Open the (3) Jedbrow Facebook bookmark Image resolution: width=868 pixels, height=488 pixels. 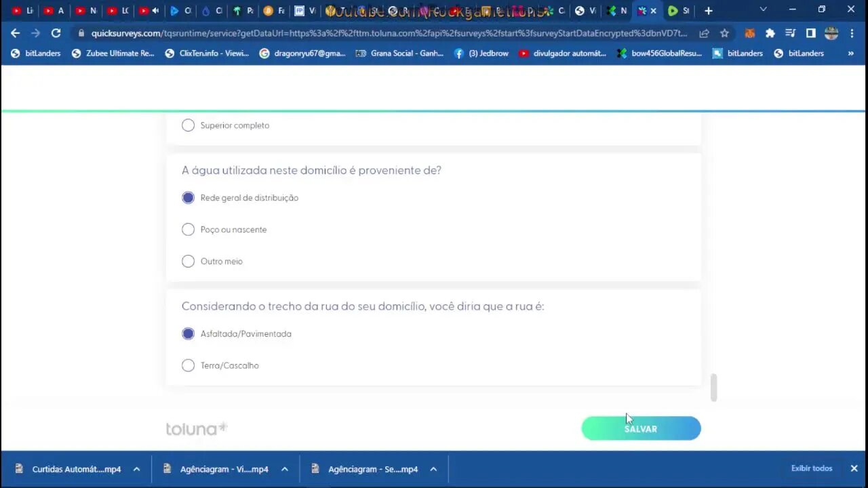pyautogui.click(x=481, y=53)
